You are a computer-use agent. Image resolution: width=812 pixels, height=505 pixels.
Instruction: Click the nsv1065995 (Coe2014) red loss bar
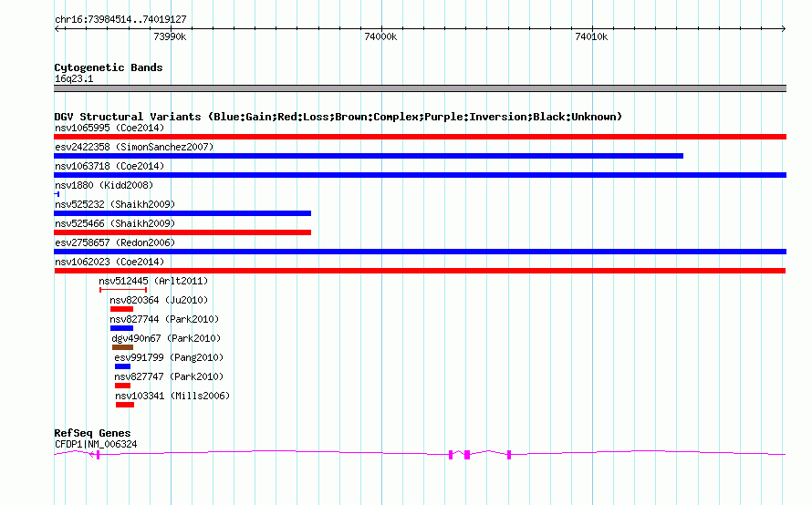coord(420,137)
